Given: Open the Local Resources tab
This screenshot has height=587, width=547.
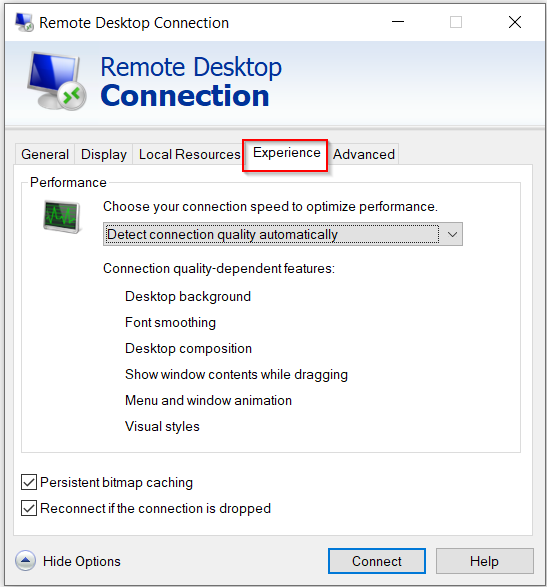Looking at the screenshot, I should coord(189,154).
